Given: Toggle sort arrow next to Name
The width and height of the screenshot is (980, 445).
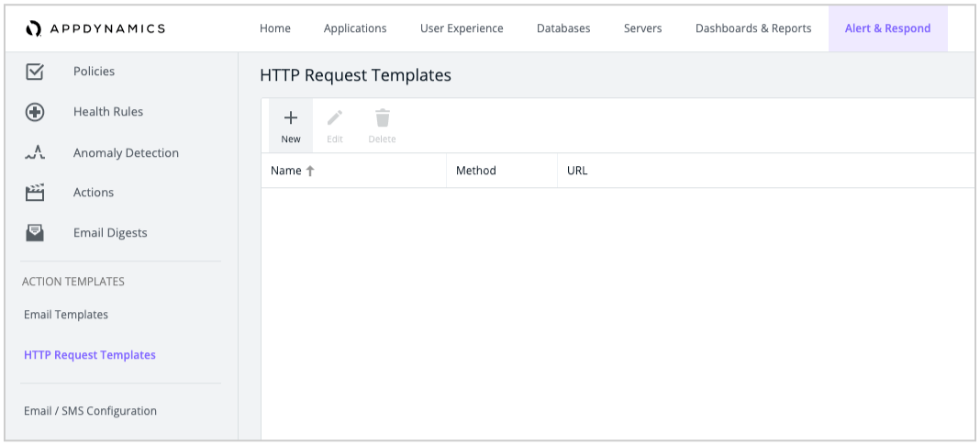Looking at the screenshot, I should [310, 171].
